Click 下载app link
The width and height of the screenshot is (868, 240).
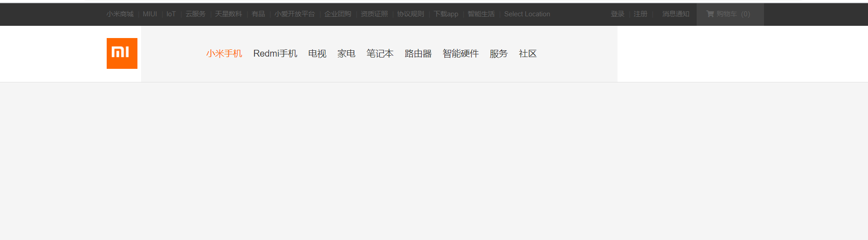click(x=446, y=14)
